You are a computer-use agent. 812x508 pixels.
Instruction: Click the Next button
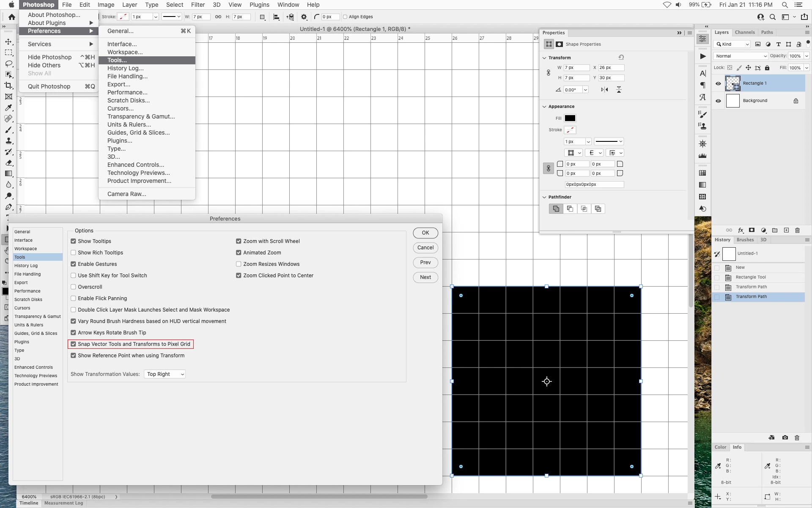pos(425,277)
